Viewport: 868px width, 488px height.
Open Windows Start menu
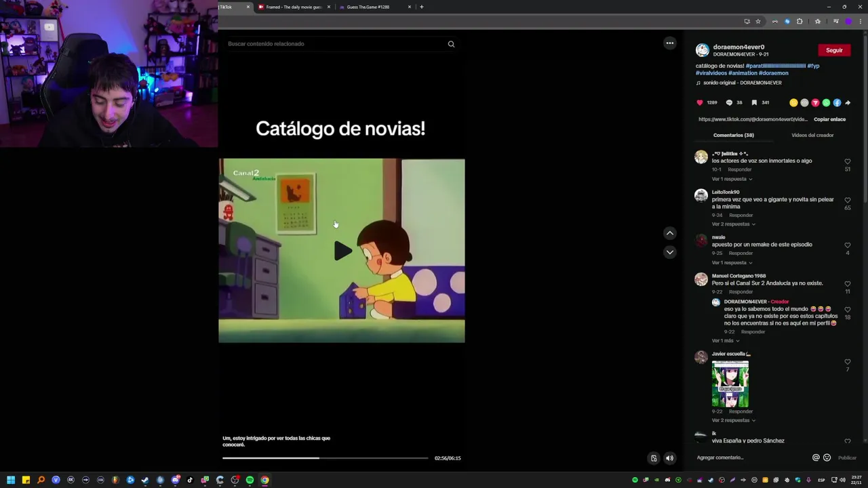[11, 480]
